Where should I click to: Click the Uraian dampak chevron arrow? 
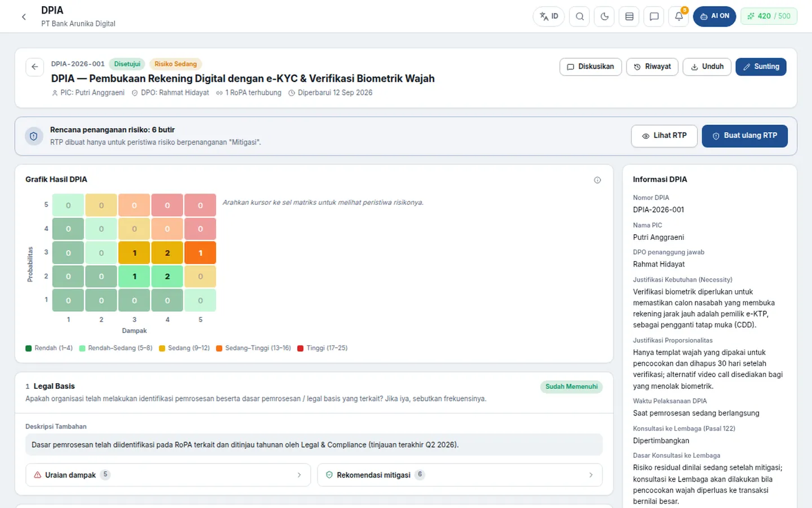point(299,475)
